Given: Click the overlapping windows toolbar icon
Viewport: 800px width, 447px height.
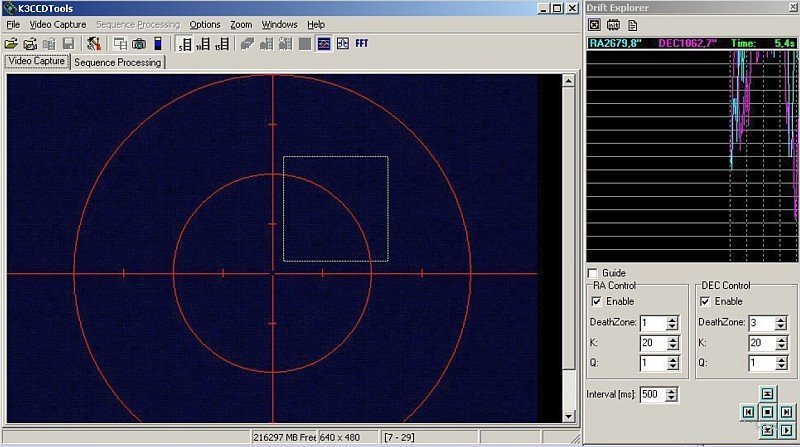Looking at the screenshot, I should coord(120,44).
